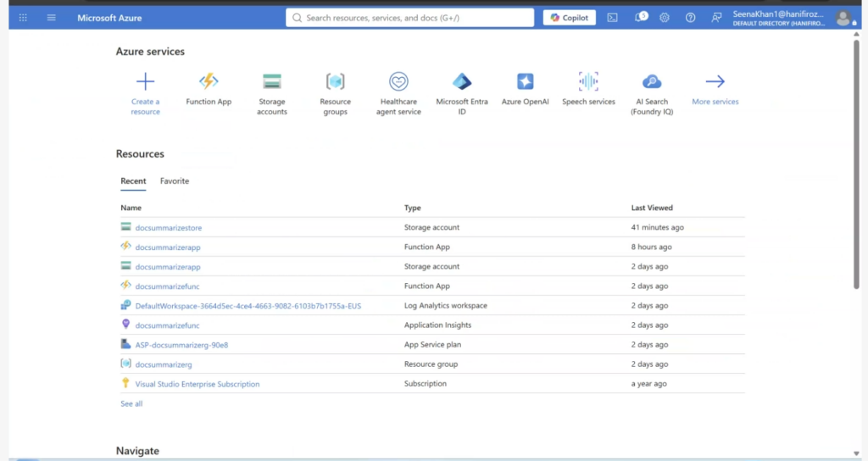Viewport: 868px width, 461px height.
Task: Click the See all resources link
Action: 131,403
